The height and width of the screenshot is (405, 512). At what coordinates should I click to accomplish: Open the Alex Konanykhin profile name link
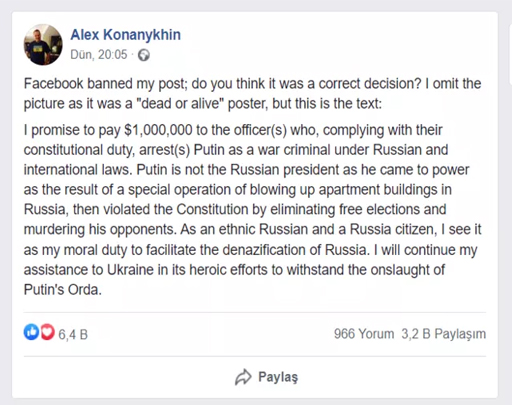pyautogui.click(x=126, y=35)
